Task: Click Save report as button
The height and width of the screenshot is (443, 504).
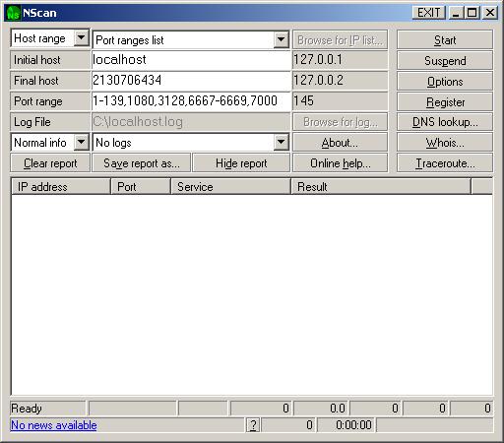Action: (x=142, y=163)
